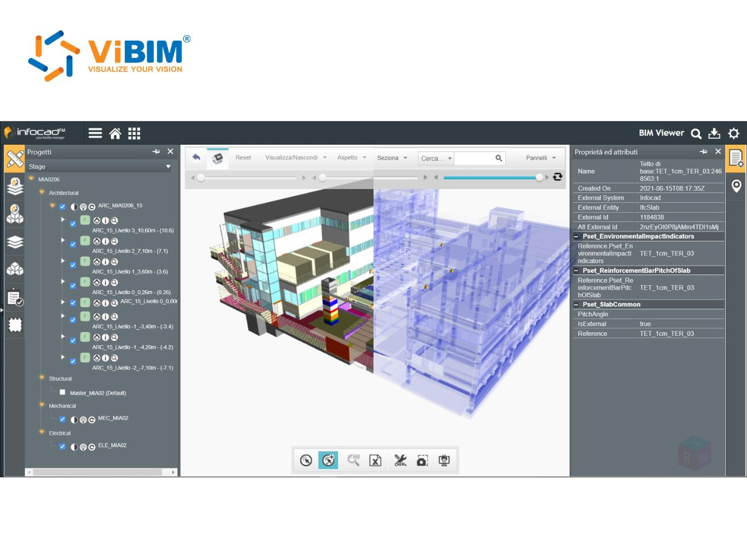Open the layers icon in left sidebar
This screenshot has width=747, height=560.
tap(14, 241)
